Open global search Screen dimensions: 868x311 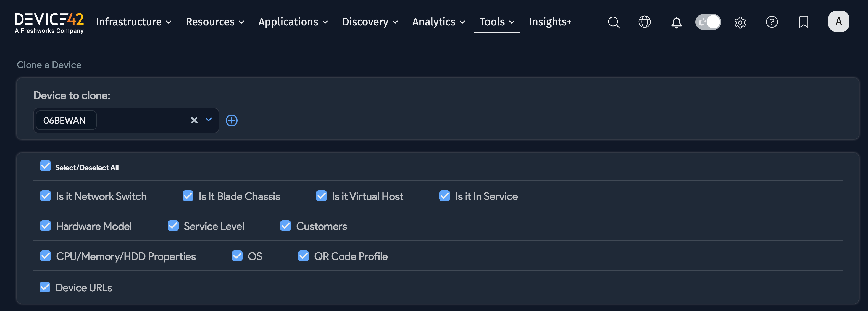coord(614,22)
